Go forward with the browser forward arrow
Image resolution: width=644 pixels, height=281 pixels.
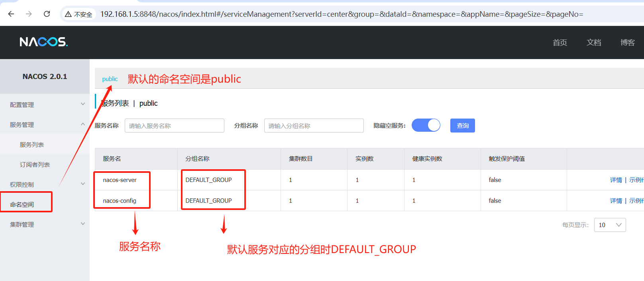[x=29, y=14]
